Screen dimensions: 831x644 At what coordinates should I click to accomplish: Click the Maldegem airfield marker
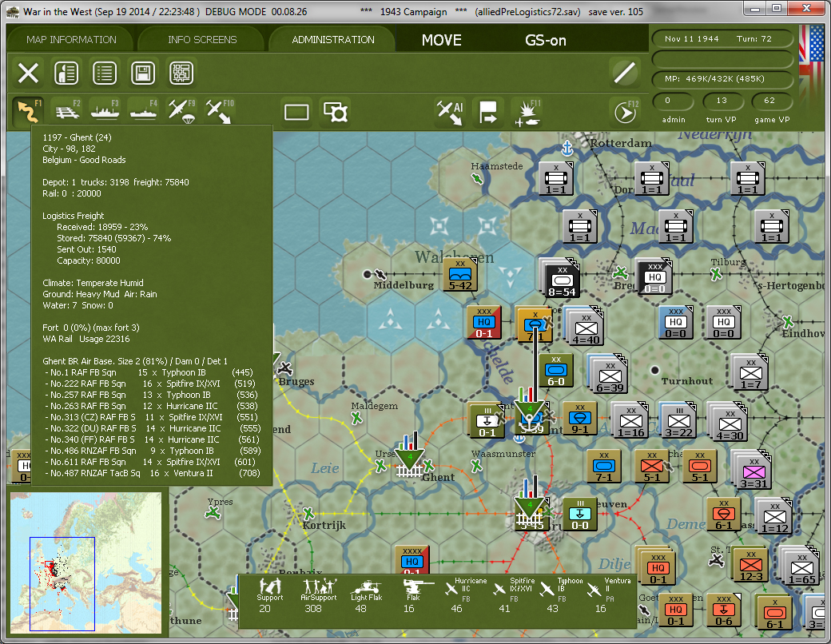356,418
